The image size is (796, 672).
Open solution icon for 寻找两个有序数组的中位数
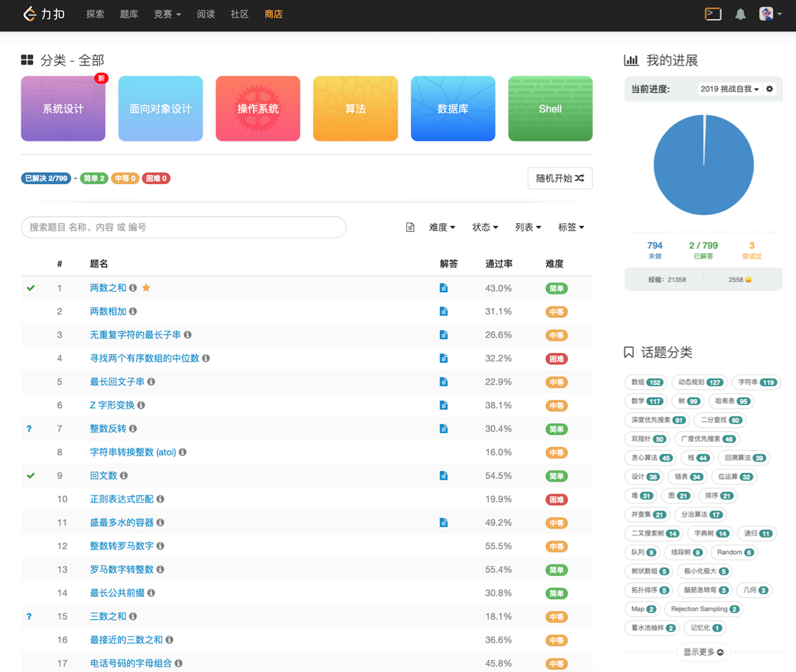click(x=444, y=358)
